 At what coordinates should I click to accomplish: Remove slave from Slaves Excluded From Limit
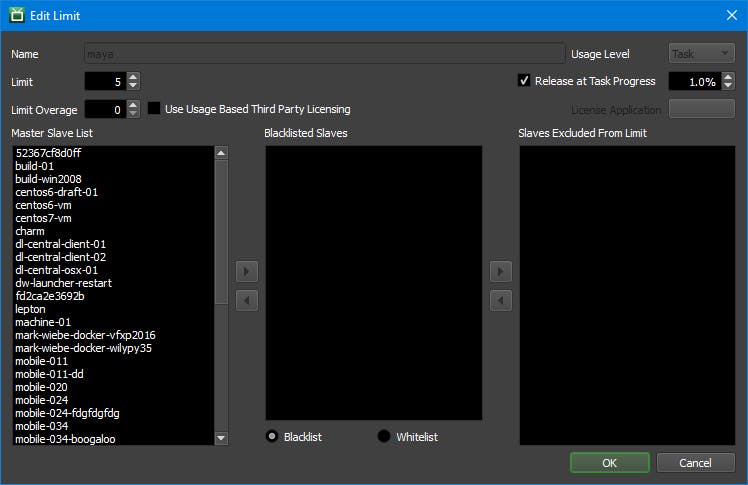click(x=500, y=300)
